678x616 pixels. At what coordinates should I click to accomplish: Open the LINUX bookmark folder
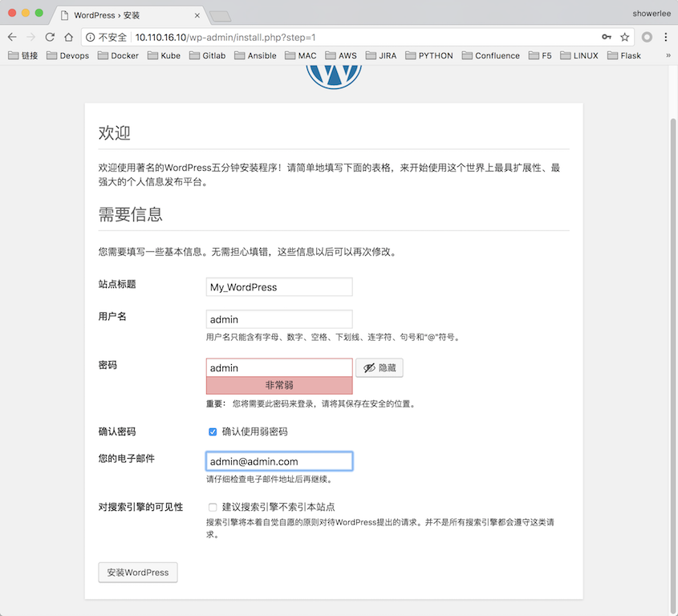pos(579,55)
